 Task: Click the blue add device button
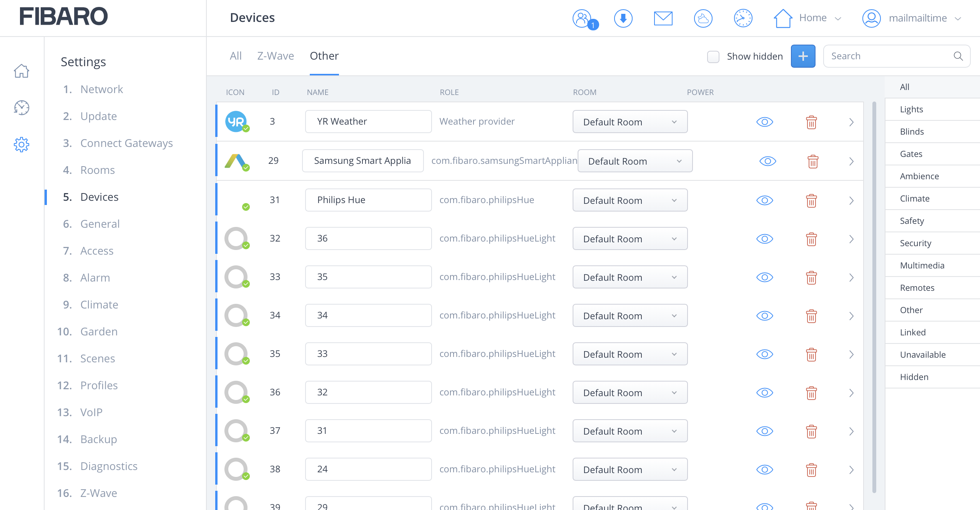[x=803, y=56]
